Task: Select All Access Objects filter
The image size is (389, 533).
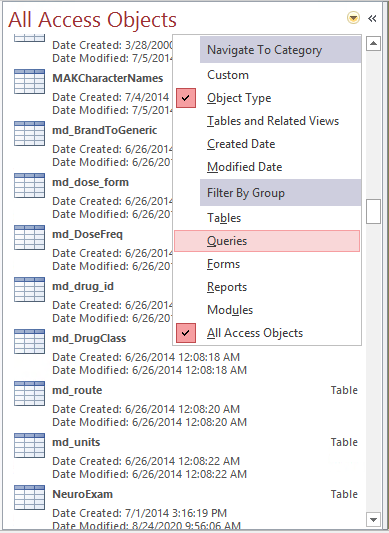Action: click(267, 333)
